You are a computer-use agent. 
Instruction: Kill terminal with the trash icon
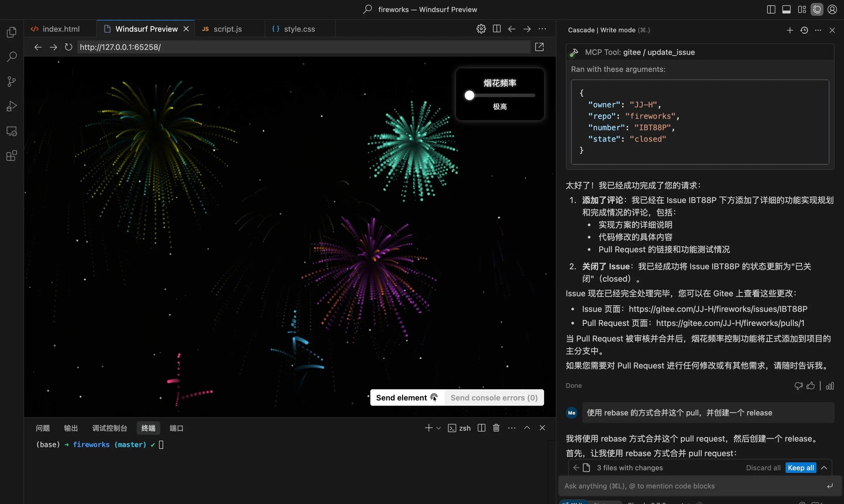496,428
